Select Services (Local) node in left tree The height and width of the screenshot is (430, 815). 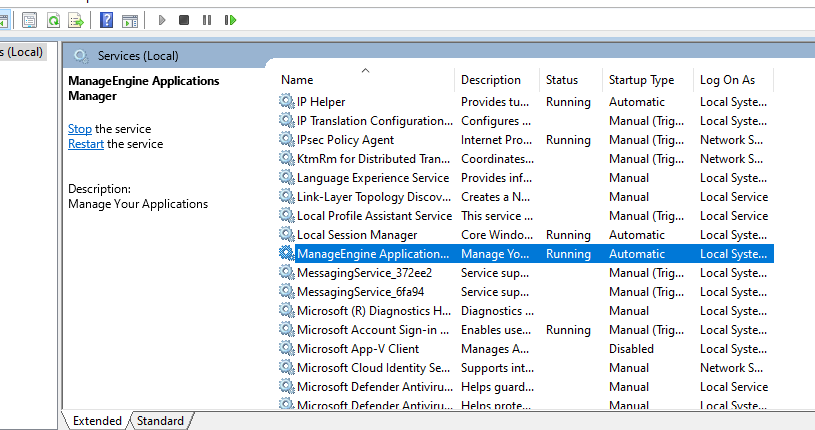click(x=21, y=52)
